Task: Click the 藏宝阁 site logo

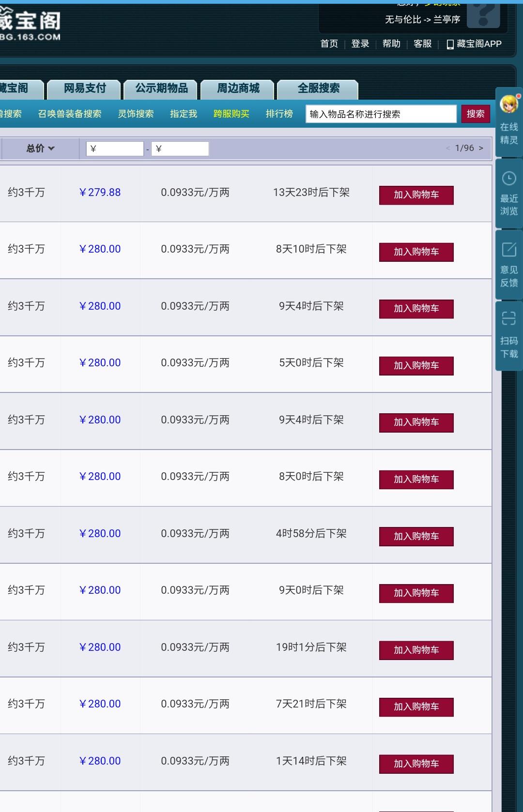Action: coord(30,25)
